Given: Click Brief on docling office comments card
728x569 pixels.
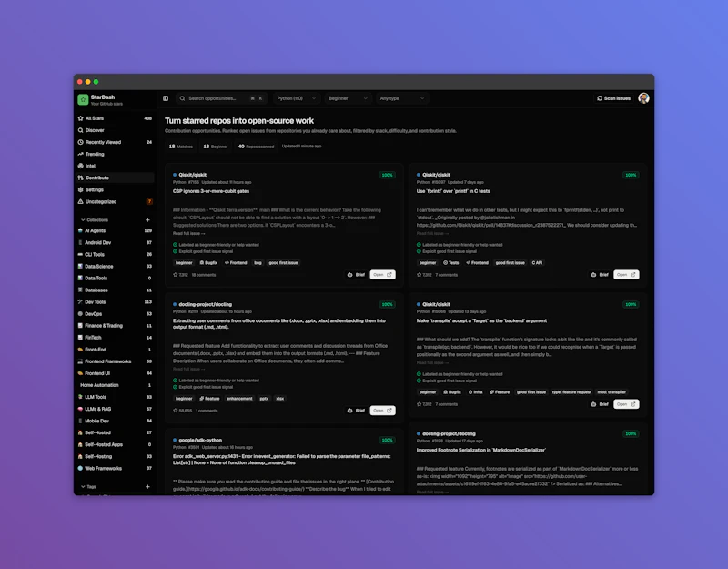Looking at the screenshot, I should click(x=356, y=411).
